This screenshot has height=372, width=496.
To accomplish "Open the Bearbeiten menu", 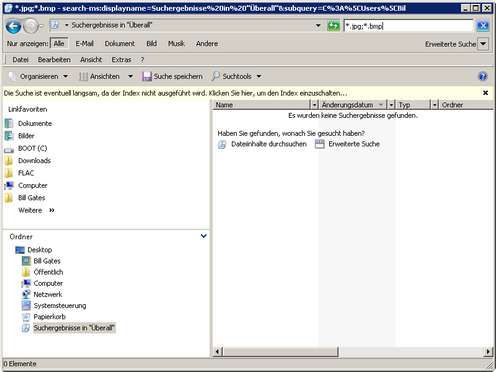I will [x=54, y=60].
